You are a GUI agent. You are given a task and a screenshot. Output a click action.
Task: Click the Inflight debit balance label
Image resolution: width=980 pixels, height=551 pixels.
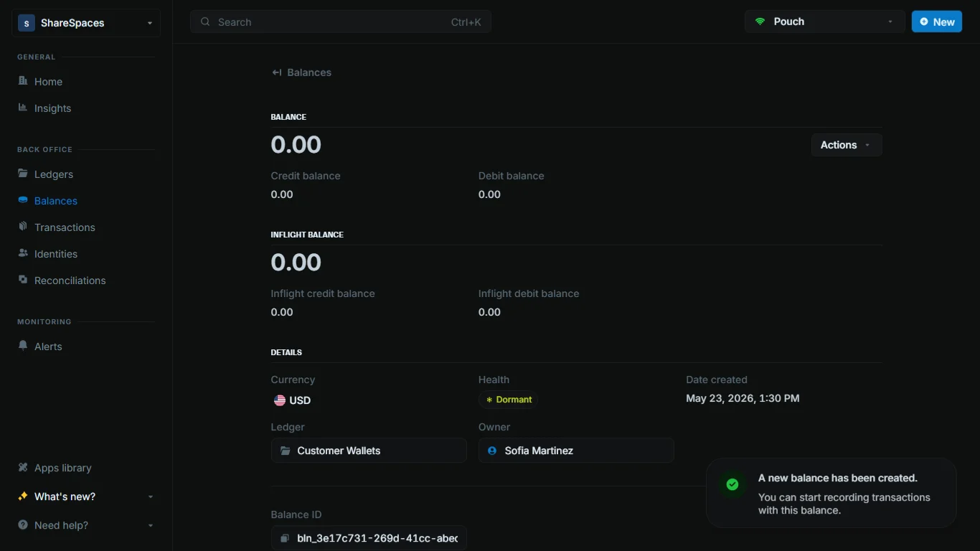click(x=529, y=293)
